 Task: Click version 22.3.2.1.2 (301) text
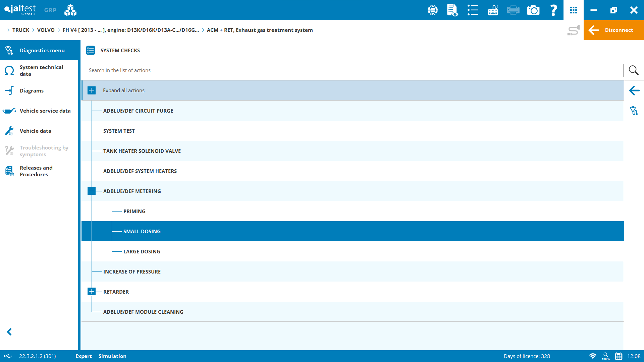[x=38, y=356]
